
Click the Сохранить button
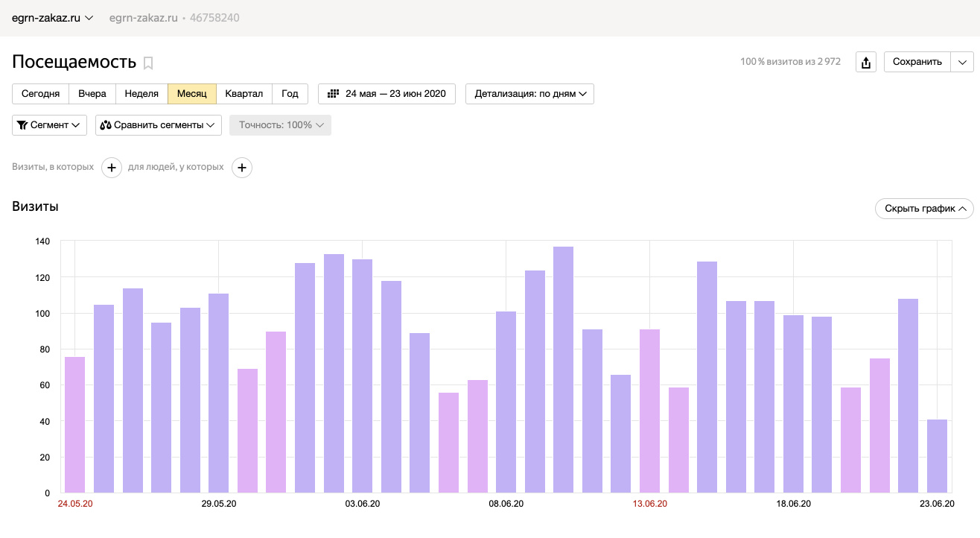pyautogui.click(x=917, y=62)
